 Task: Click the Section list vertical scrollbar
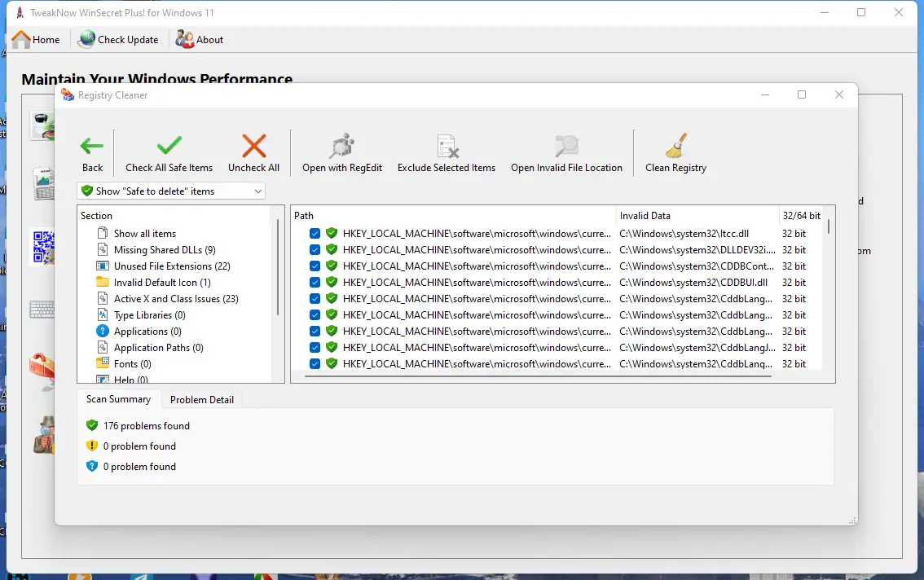[x=278, y=266]
